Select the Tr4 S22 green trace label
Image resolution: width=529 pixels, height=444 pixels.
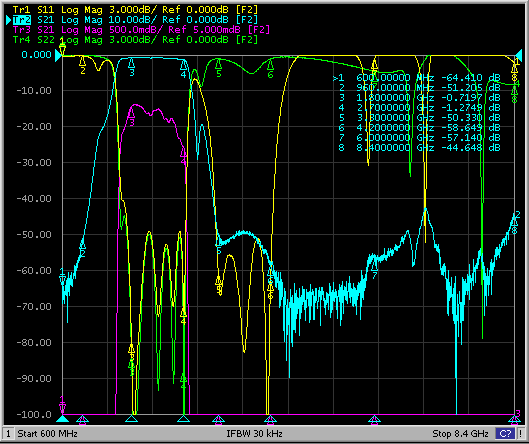135,39
